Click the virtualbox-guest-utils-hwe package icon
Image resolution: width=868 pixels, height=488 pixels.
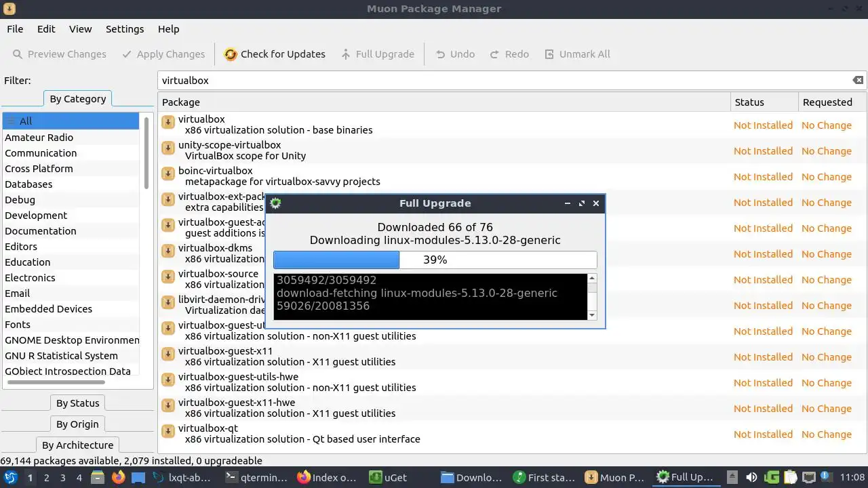coord(167,380)
